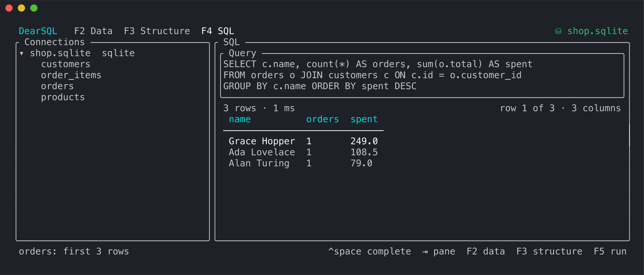Click the 108.5 spent value
Viewport: 644px width, 275px height.
[x=364, y=152]
